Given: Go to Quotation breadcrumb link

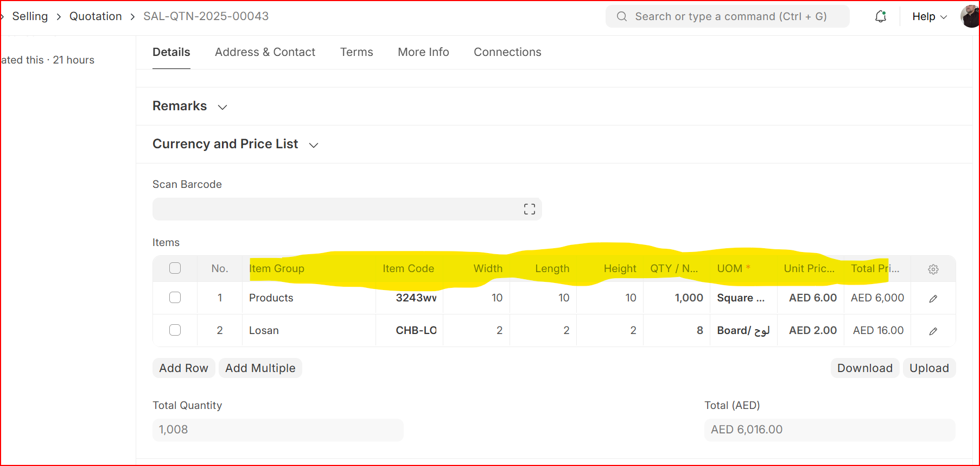Looking at the screenshot, I should [96, 16].
